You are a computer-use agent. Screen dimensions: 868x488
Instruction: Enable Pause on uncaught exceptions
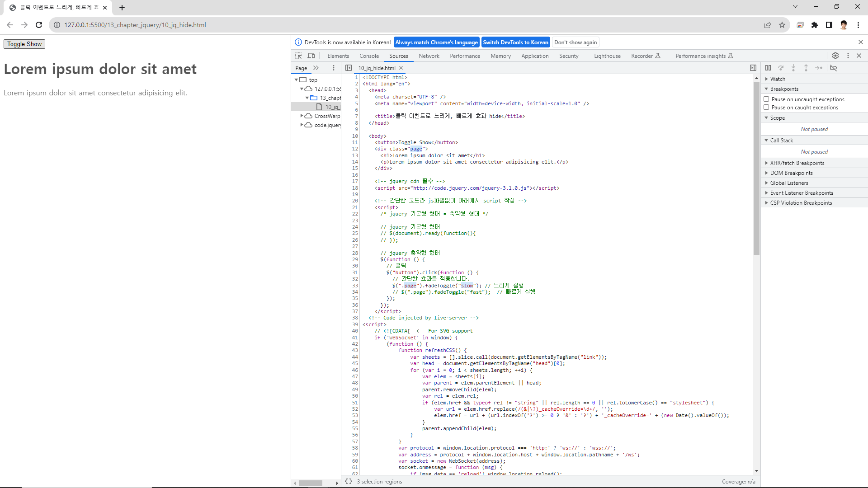pyautogui.click(x=766, y=99)
